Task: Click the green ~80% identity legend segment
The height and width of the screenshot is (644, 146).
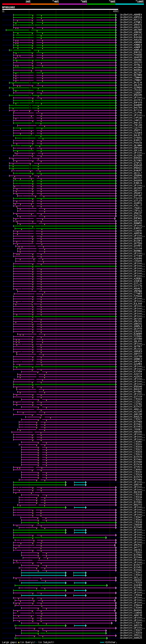Action: pos(101,4)
